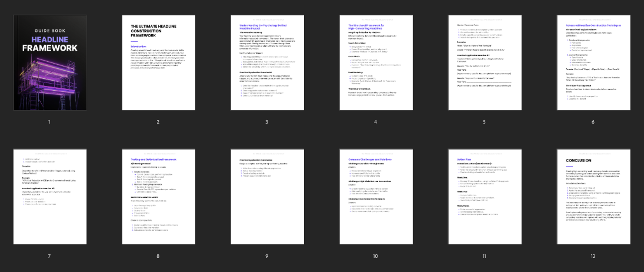
Task: Click the page number 3 label
Action: 266,122
